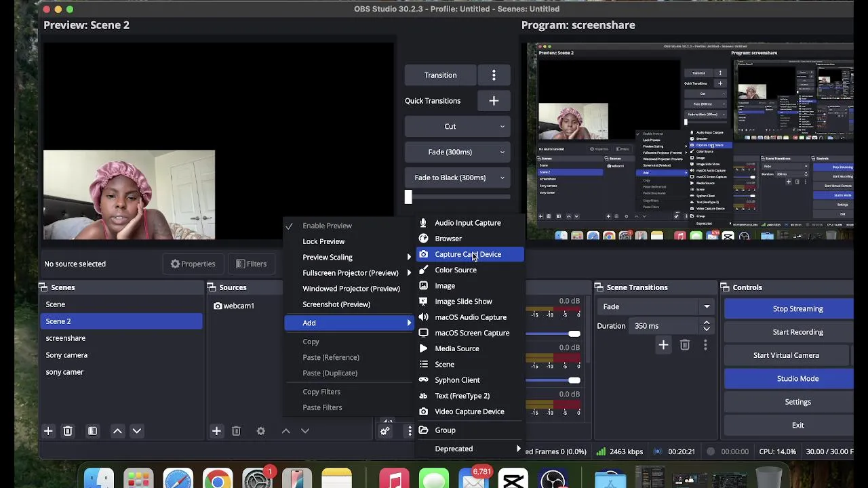The height and width of the screenshot is (488, 868).
Task: Open source properties gear in Sources toolbar
Action: pyautogui.click(x=261, y=431)
